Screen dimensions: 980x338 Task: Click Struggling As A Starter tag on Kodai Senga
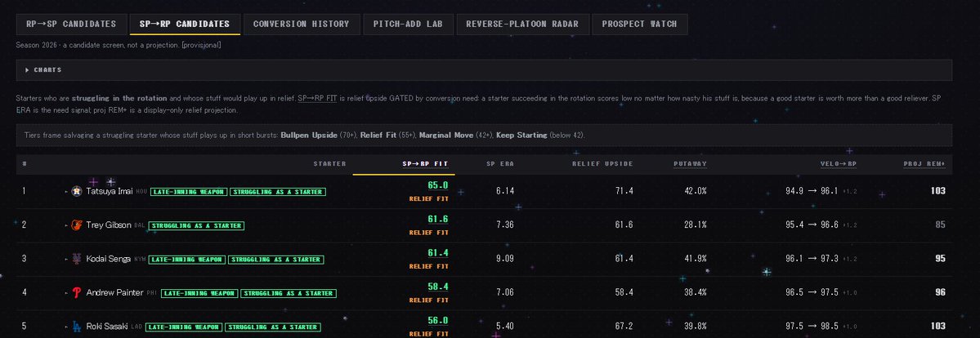[275, 260]
